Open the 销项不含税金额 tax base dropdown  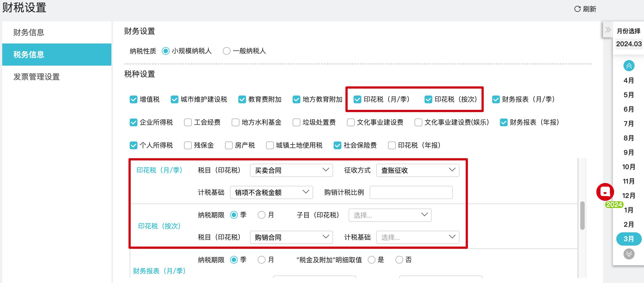point(271,192)
